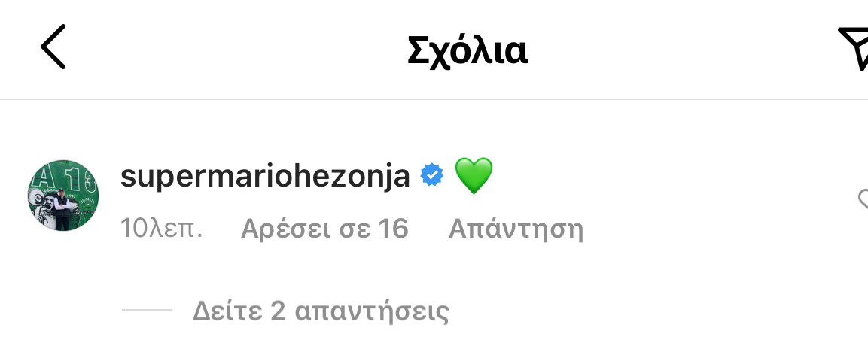Click the number 16 in the likes count
Image resolution: width=868 pixels, height=358 pixels.
pos(393,229)
